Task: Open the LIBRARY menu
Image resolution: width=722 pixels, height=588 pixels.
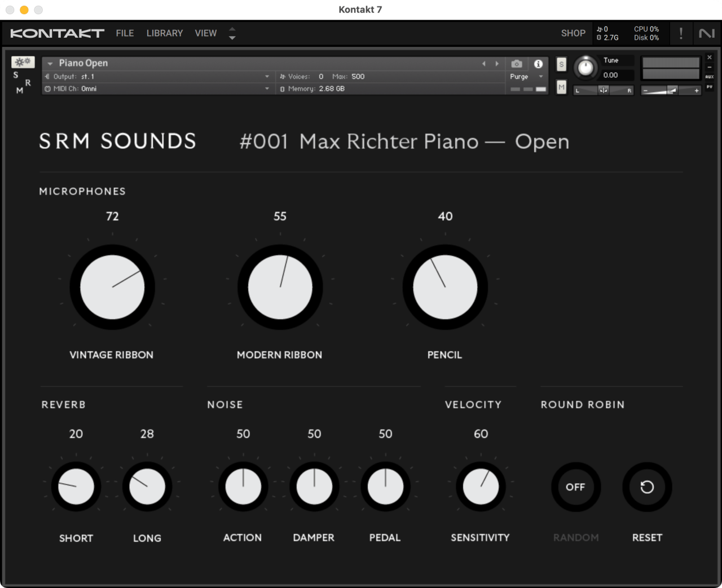Action: point(164,33)
